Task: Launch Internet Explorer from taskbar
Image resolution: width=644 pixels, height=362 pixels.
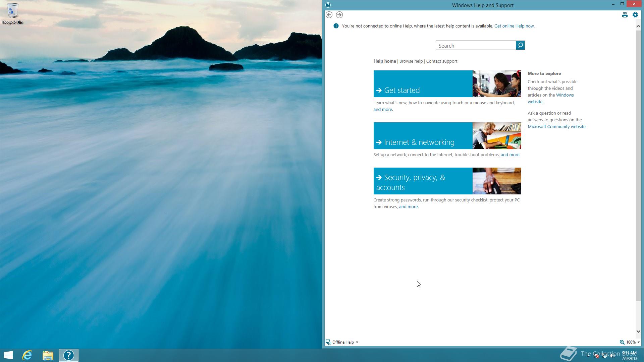Action: [x=27, y=355]
